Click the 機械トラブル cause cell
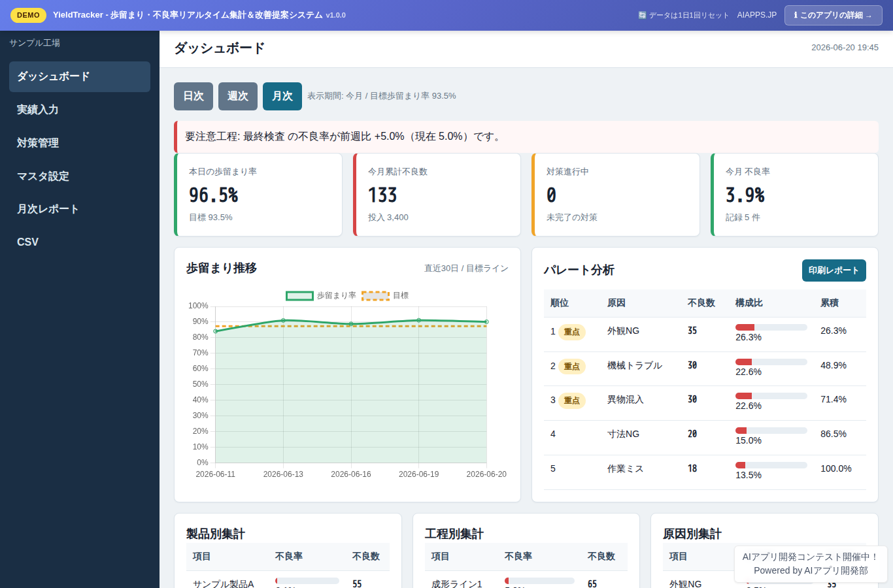Image resolution: width=893 pixels, height=588 pixels. click(635, 366)
